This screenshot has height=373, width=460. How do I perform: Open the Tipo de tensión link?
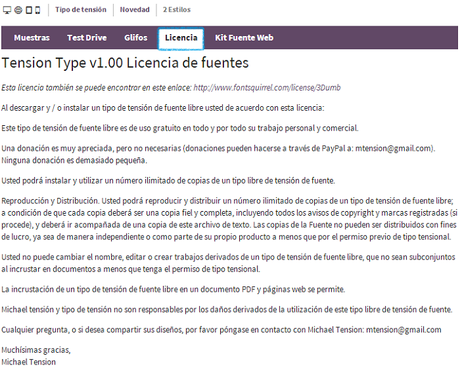click(81, 10)
